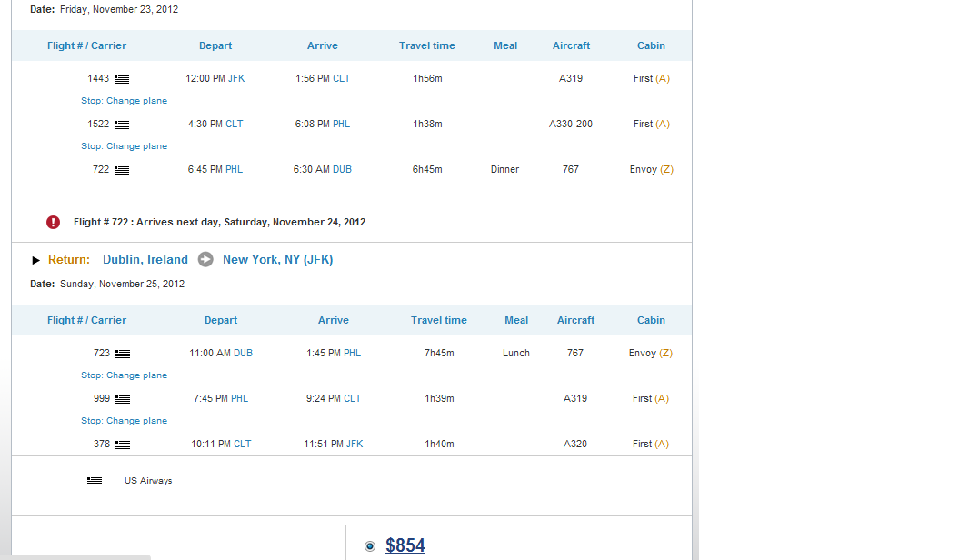Click the US Airways legend flag icon

tap(95, 481)
